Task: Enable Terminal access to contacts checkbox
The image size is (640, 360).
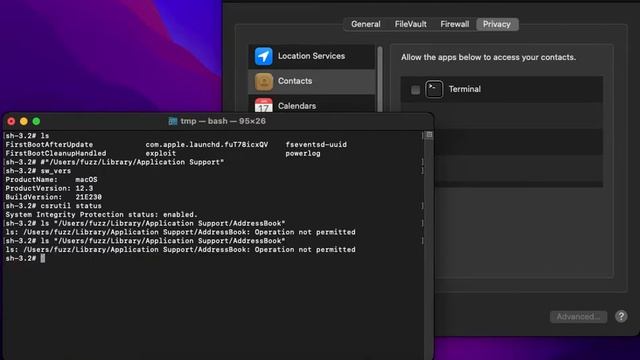Action: [415, 90]
